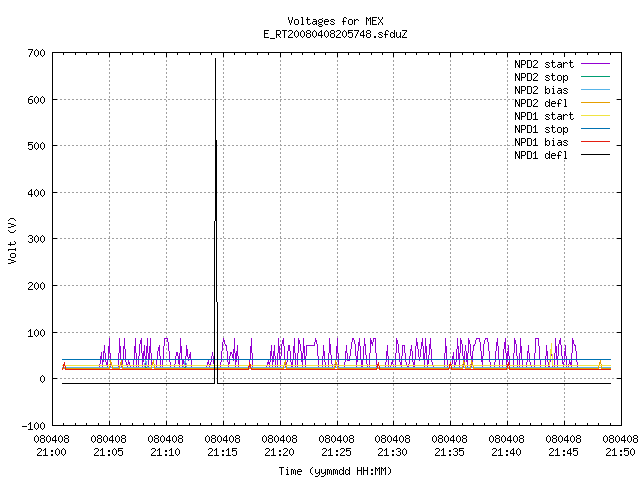Click the y-axis label 'Volt (V)'

[12, 240]
